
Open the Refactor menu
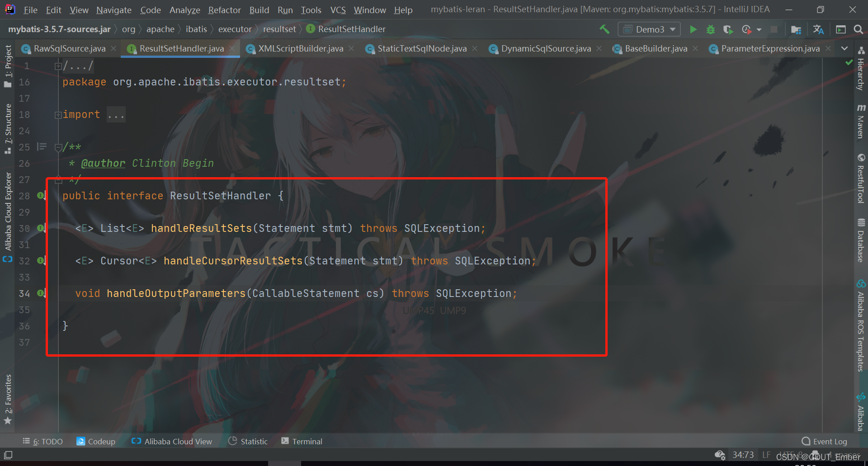[x=224, y=10]
